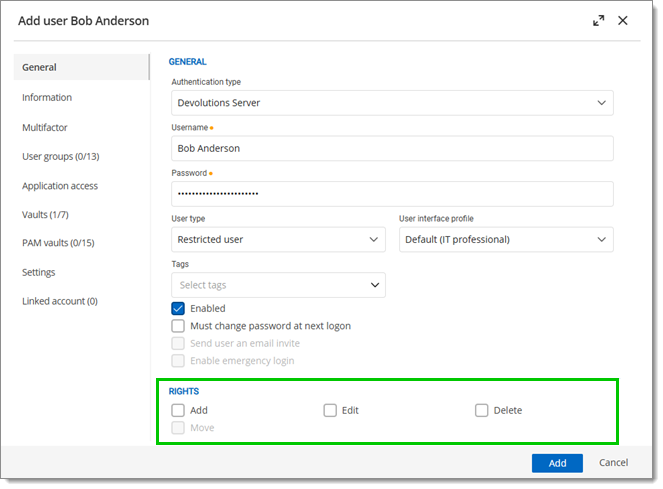Open the User interface profile dropdown
663x489 pixels.
click(x=506, y=239)
